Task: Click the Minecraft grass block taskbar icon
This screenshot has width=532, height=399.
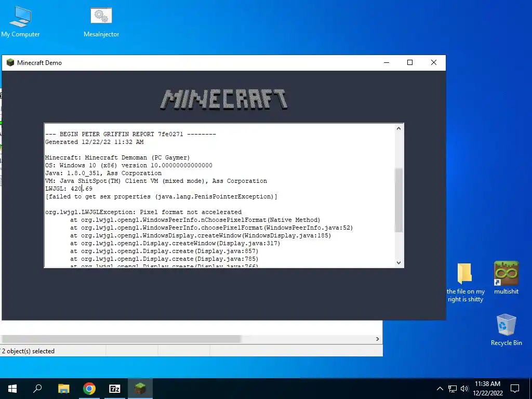Action: click(140, 389)
